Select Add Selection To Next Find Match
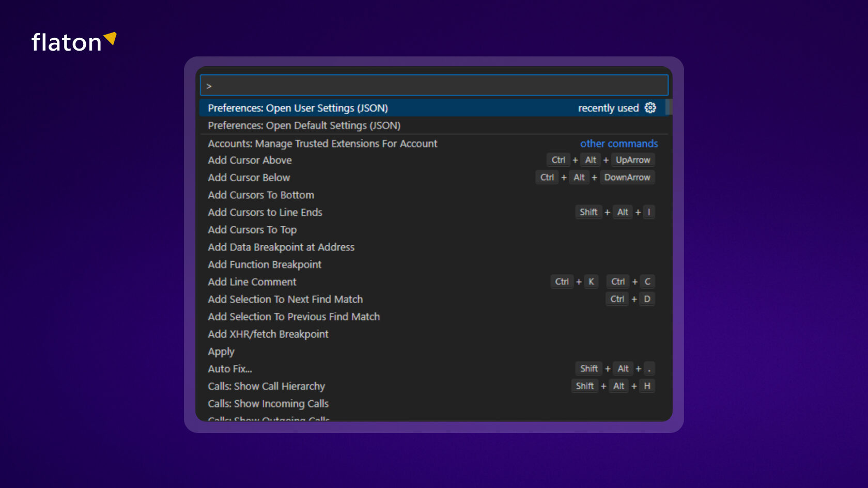 click(433, 299)
